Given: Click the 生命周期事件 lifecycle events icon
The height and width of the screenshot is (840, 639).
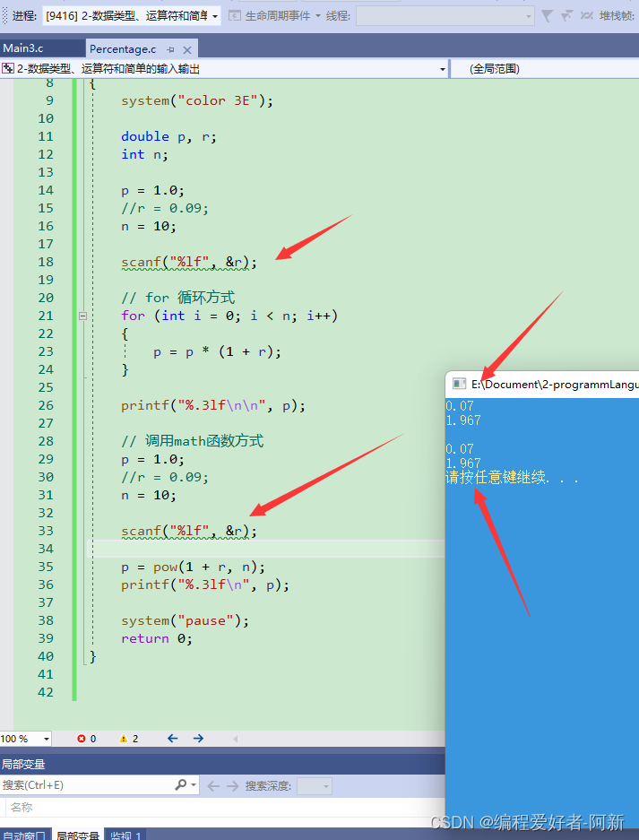Looking at the screenshot, I should 235,16.
